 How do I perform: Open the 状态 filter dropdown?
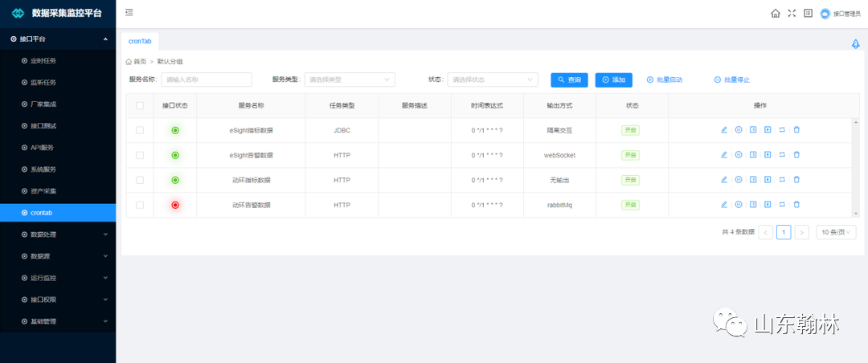click(493, 80)
